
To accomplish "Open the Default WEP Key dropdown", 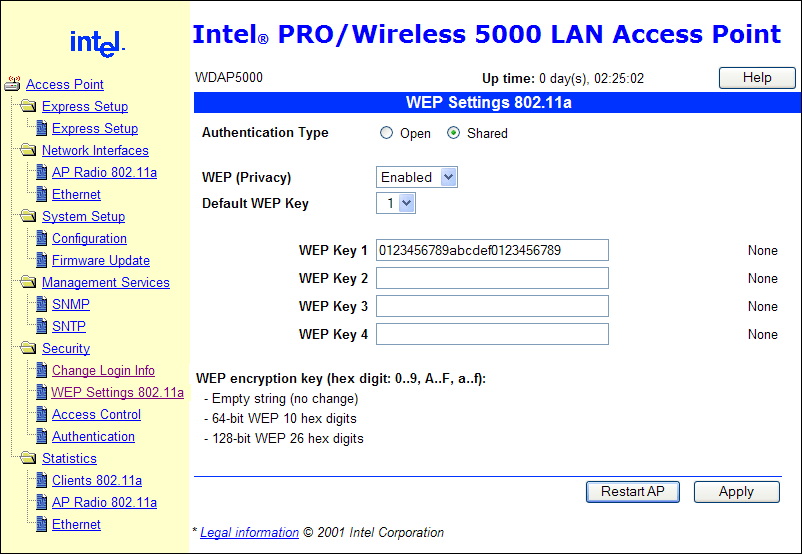I will click(x=396, y=203).
